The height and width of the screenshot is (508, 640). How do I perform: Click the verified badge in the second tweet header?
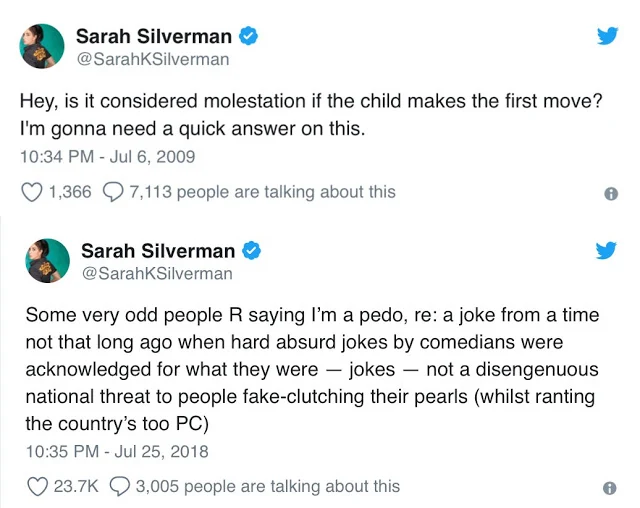[x=254, y=251]
